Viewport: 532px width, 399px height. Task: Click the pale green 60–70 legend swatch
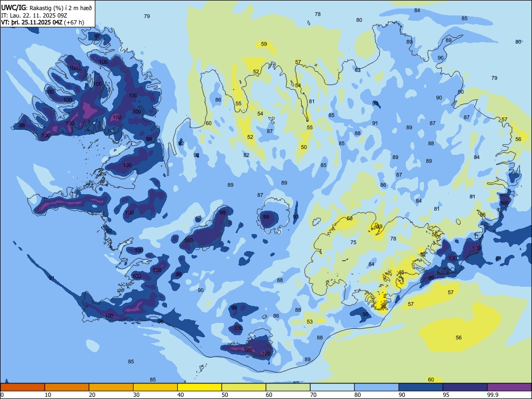(288, 387)
